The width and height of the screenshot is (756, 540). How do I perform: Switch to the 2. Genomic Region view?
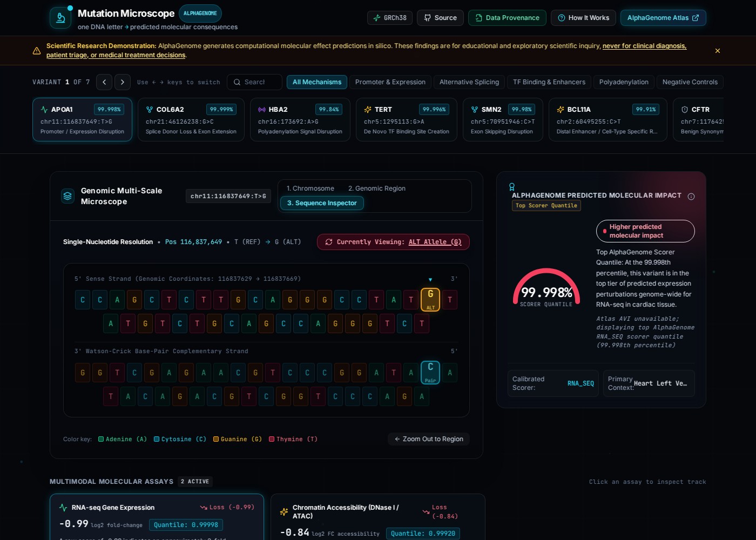[377, 188]
